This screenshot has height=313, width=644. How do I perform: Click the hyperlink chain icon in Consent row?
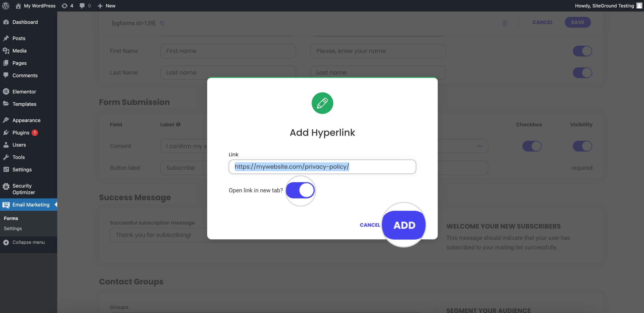(x=480, y=146)
